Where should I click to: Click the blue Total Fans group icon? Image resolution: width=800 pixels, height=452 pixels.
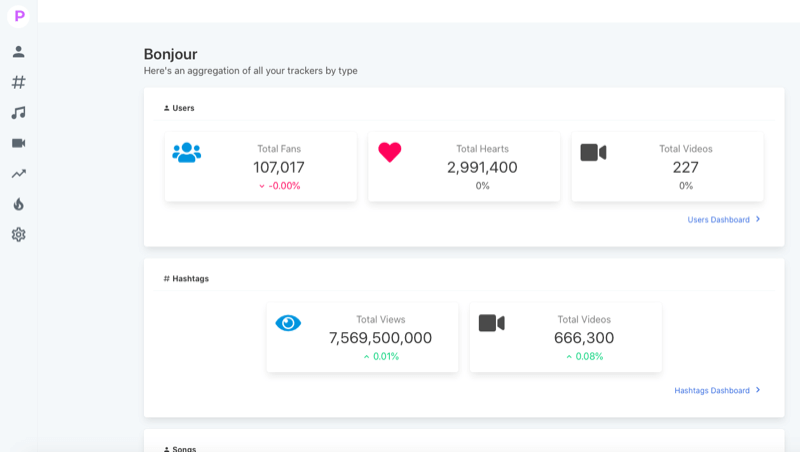coord(187,152)
